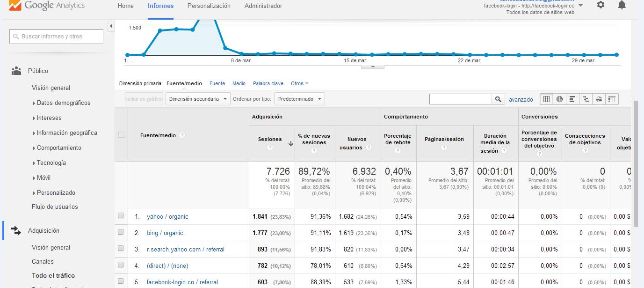The height and width of the screenshot is (288, 644).
Task: Check the yahoo / organic row checkbox
Action: click(x=121, y=216)
